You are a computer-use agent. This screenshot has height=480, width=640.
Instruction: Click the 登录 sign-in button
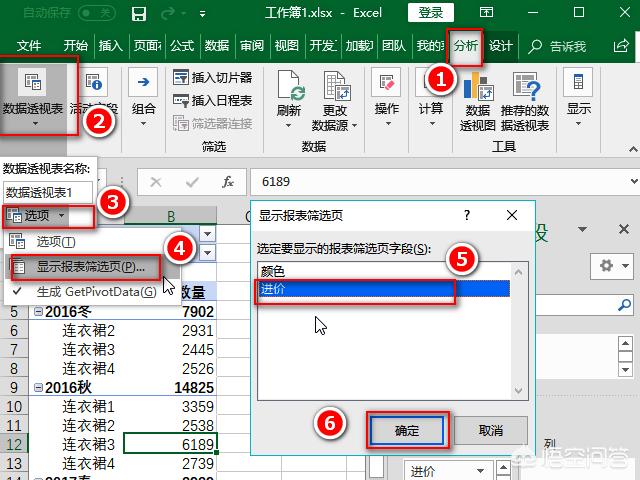pyautogui.click(x=431, y=13)
